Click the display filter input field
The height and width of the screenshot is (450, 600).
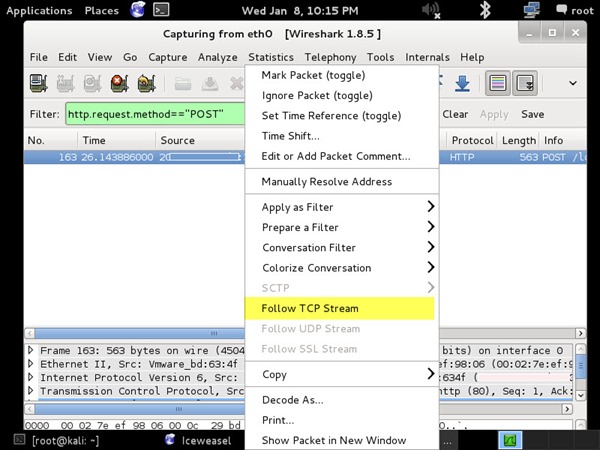(155, 114)
